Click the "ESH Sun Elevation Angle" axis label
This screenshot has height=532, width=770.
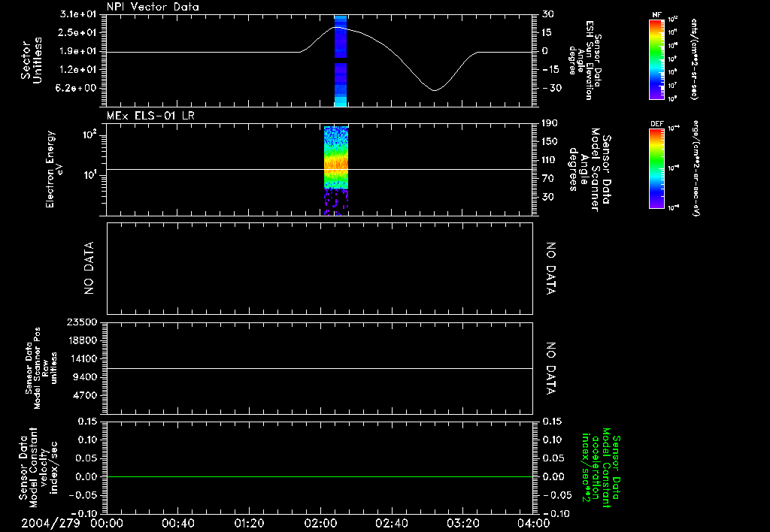(585, 60)
